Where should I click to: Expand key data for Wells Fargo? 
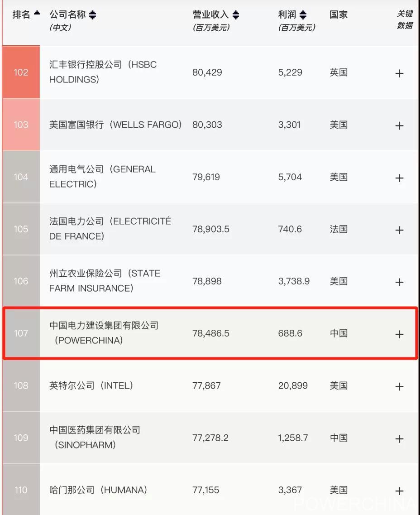399,125
